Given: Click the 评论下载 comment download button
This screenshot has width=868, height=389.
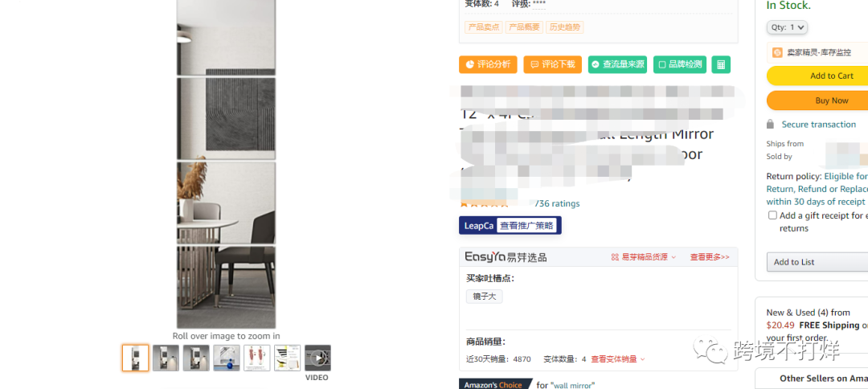Looking at the screenshot, I should click(552, 64).
